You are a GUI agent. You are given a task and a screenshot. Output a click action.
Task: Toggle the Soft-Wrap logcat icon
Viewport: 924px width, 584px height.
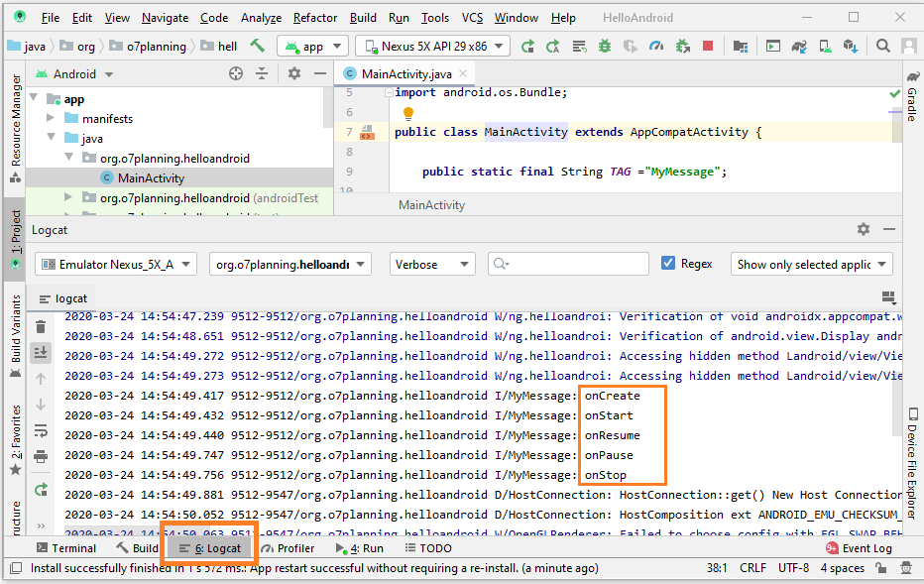coord(41,430)
